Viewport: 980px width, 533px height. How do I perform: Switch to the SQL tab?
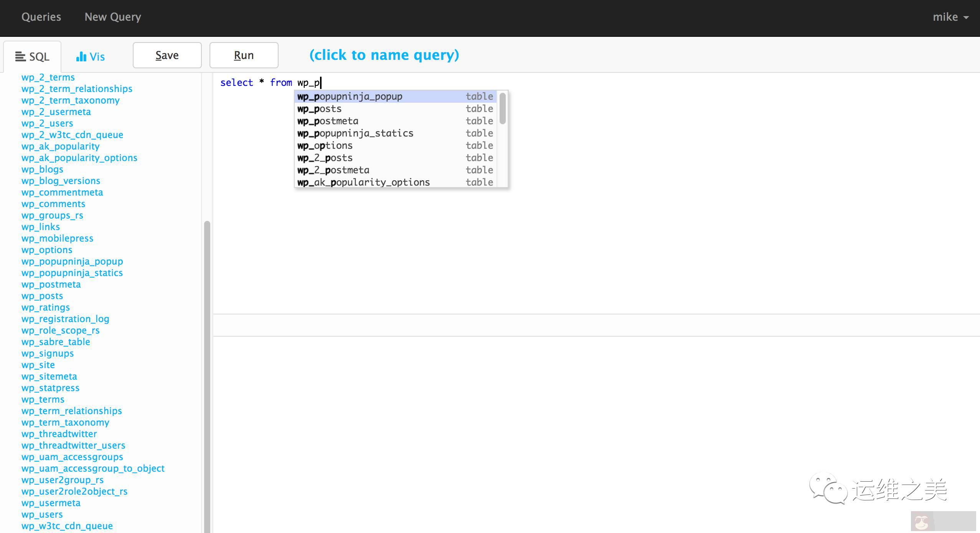pos(32,57)
